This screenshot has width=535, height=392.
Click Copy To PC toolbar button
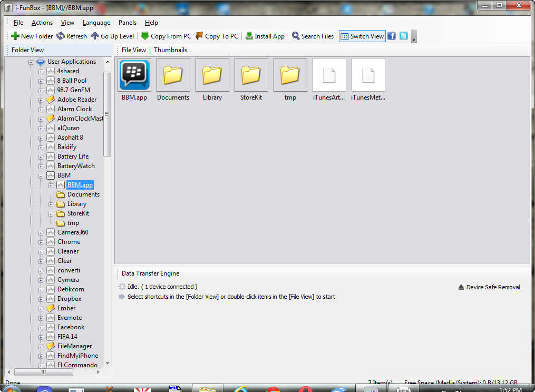(217, 36)
